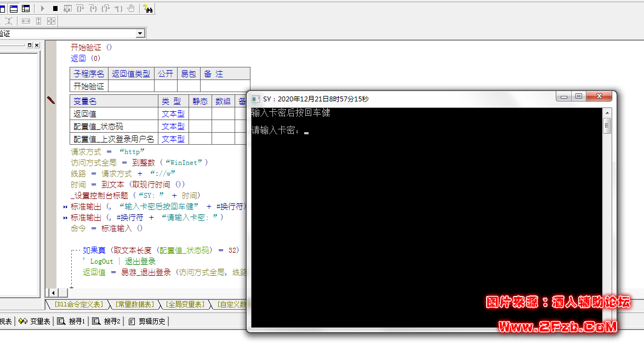Toggle 公开 cell for 开始验证 subroutine
The width and height of the screenshot is (644, 347).
pos(166,86)
